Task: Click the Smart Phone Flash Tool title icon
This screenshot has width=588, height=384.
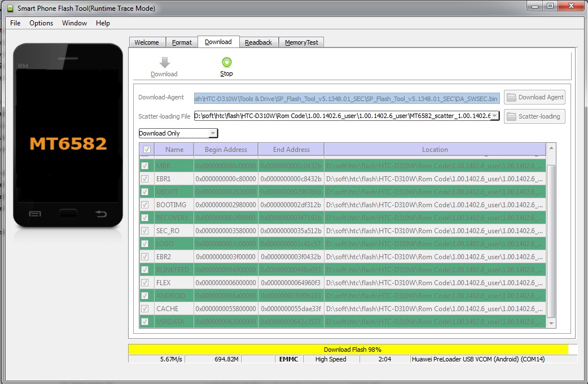Action: (11, 8)
